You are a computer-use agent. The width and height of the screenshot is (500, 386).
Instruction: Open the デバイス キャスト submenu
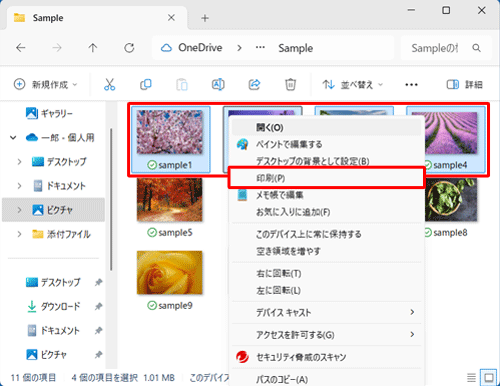[327, 313]
